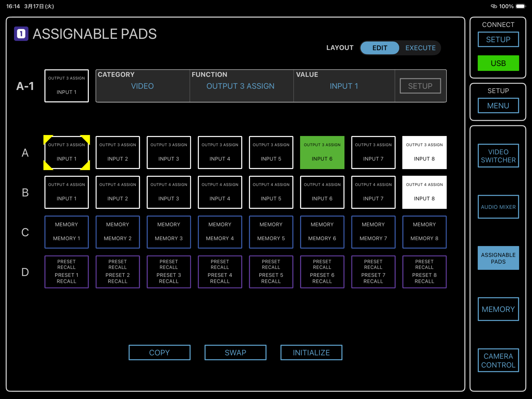This screenshot has height=399, width=532.
Task: Open CONNECT SETUP
Action: pos(498,40)
